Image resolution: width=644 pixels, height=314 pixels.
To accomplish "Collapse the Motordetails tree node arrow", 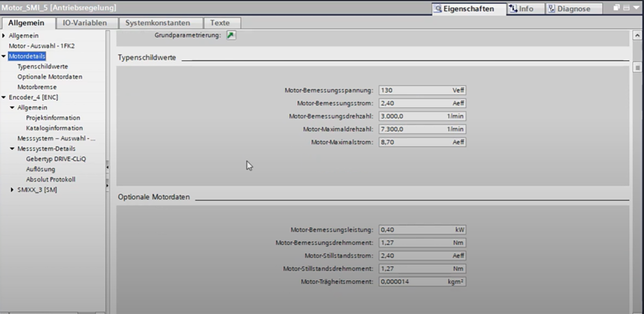I will (x=4, y=56).
